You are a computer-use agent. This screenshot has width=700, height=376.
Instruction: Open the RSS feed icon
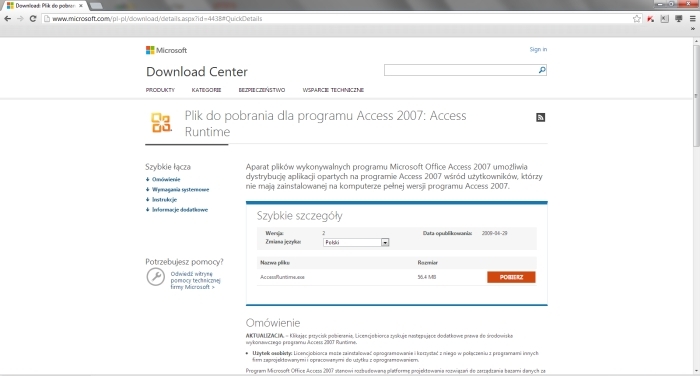540,117
